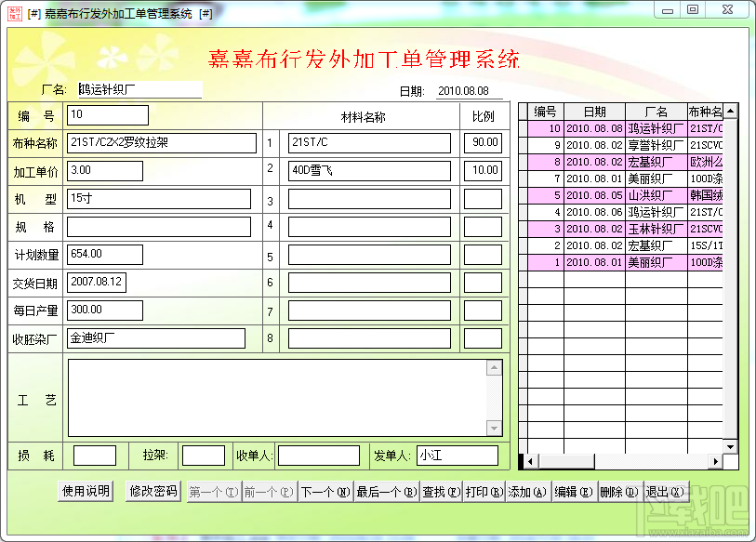The image size is (756, 542).
Task: Click material name field 2 showing 40D雪飞
Action: 369,171
